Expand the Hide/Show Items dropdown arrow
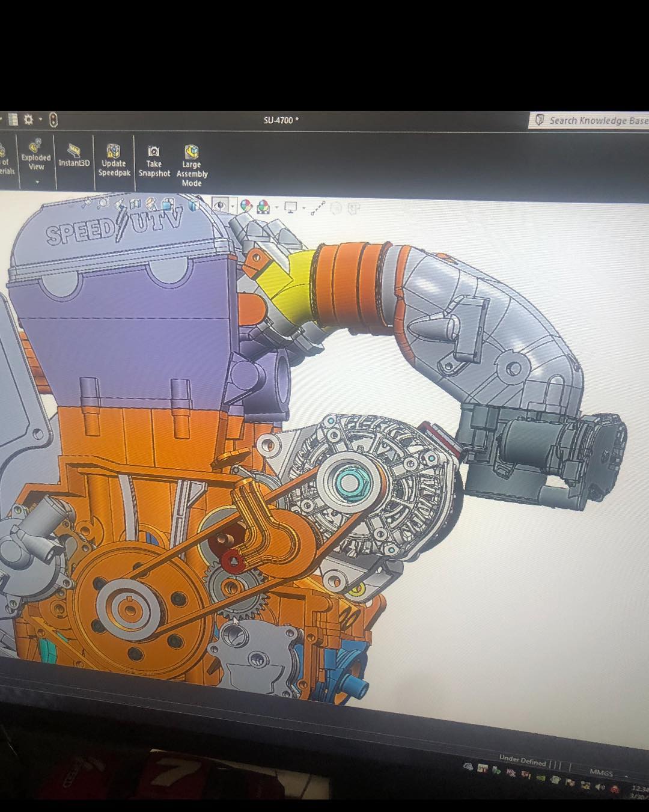This screenshot has height=812, width=649. pyautogui.click(x=233, y=207)
